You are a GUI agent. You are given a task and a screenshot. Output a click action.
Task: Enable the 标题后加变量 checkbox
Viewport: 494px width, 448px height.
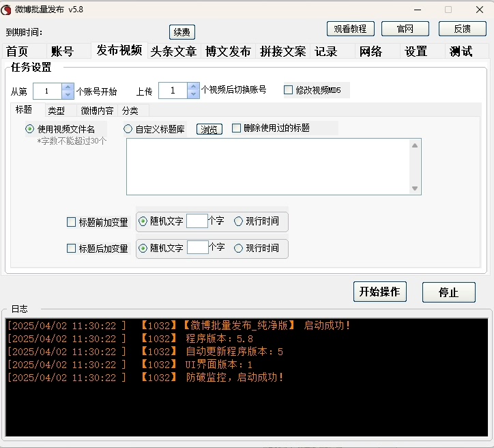(x=71, y=248)
